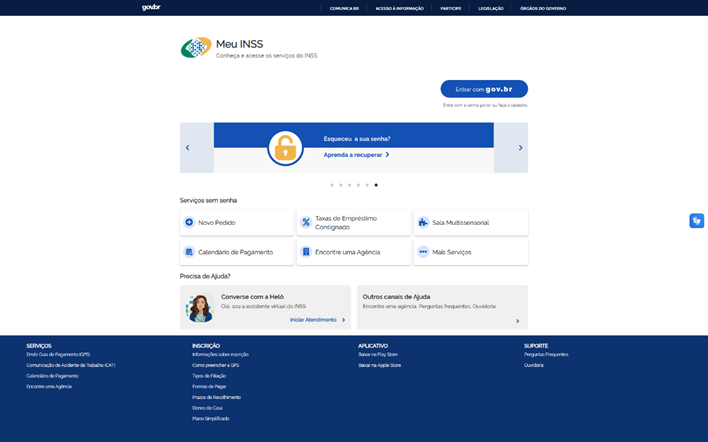The width and height of the screenshot is (708, 442).
Task: Open footer Tipos de Filiação link
Action: click(x=209, y=376)
